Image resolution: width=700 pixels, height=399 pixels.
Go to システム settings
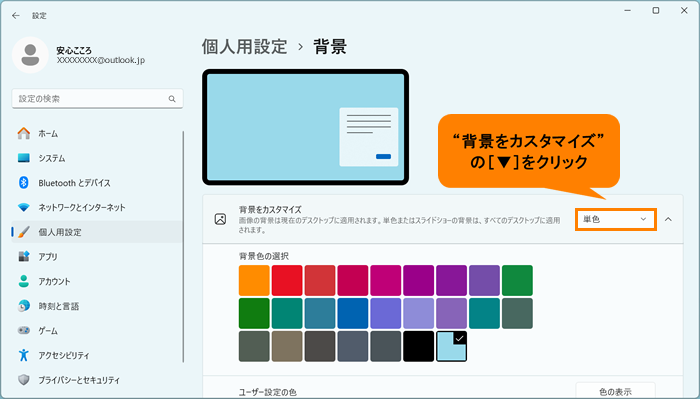(x=96, y=158)
